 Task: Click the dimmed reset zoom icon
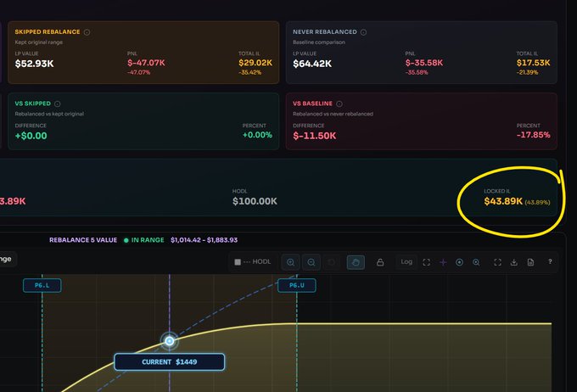point(332,262)
